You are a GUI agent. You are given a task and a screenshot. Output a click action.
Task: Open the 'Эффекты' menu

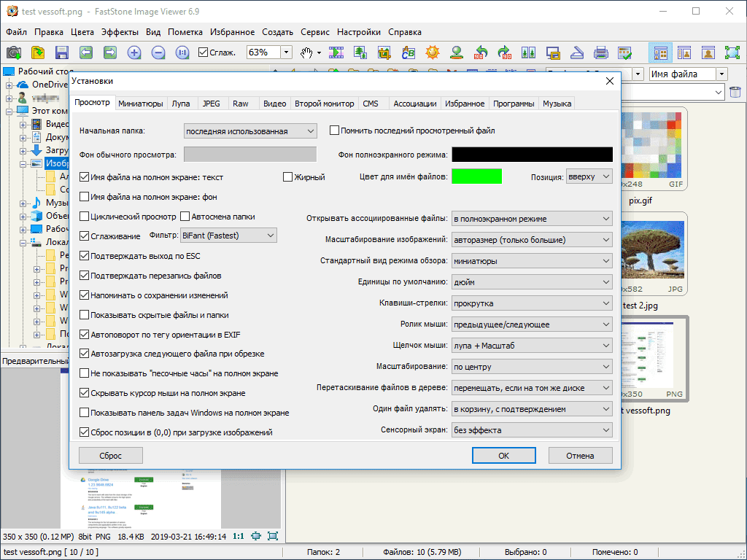(x=120, y=32)
